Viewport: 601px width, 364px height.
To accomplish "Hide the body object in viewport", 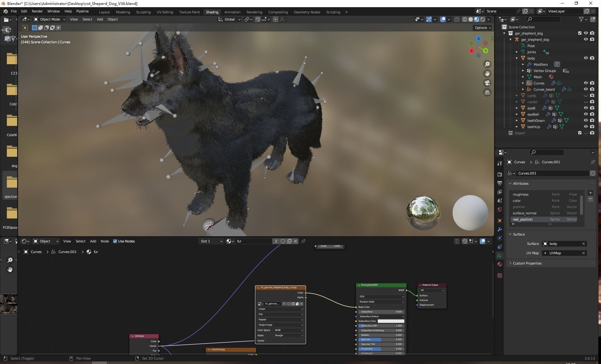I will (x=586, y=58).
